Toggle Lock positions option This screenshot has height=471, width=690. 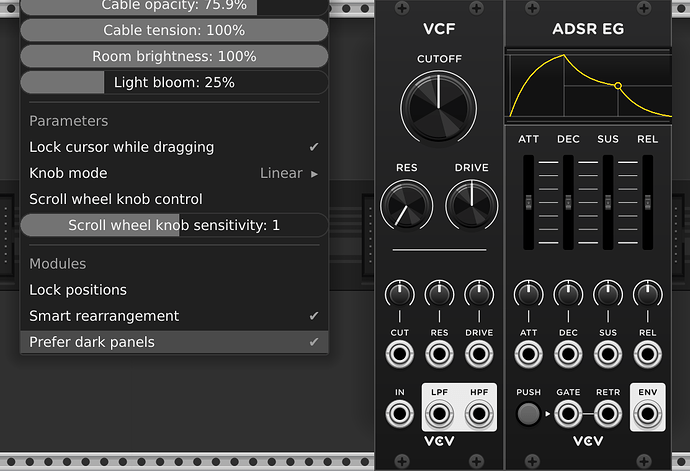point(174,290)
